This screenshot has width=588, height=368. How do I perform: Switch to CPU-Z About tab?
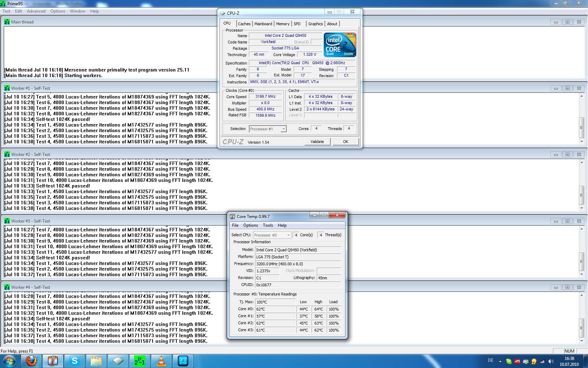coord(332,24)
